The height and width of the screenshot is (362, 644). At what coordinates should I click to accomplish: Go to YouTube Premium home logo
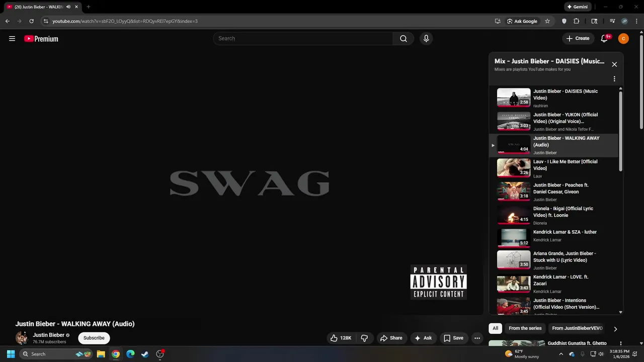click(x=41, y=39)
